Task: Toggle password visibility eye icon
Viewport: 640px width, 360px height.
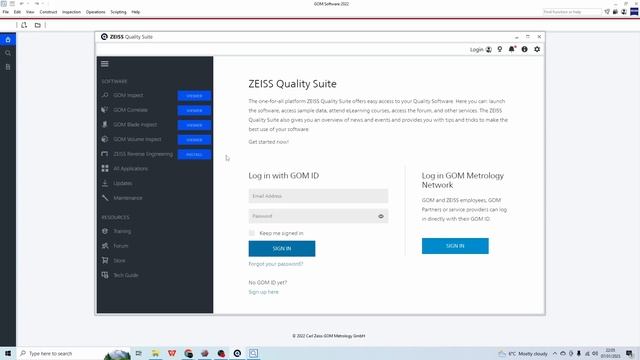Action: [x=381, y=216]
